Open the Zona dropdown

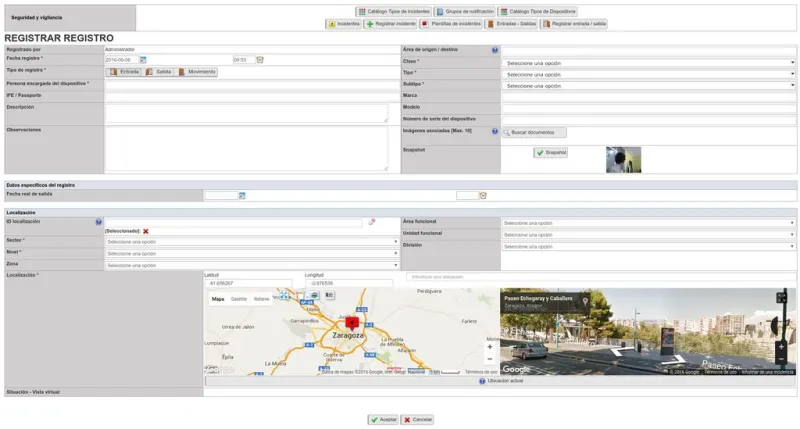252,265
